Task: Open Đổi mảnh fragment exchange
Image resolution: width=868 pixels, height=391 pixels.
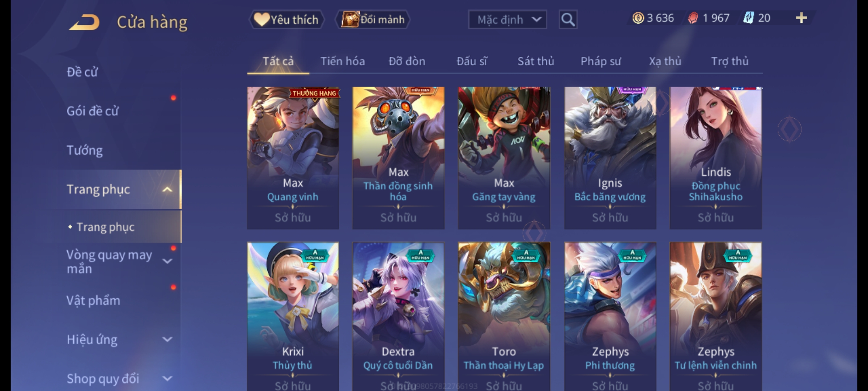Action: [373, 19]
